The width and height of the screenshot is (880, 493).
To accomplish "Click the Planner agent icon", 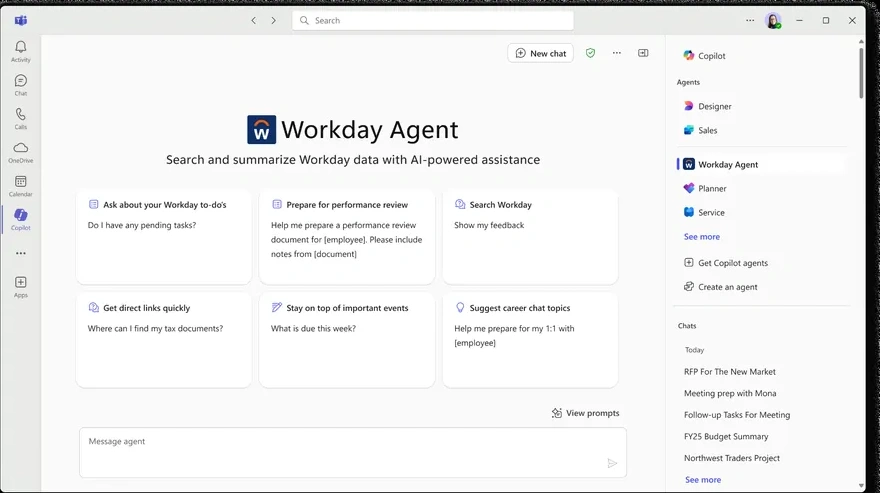I will (x=689, y=189).
